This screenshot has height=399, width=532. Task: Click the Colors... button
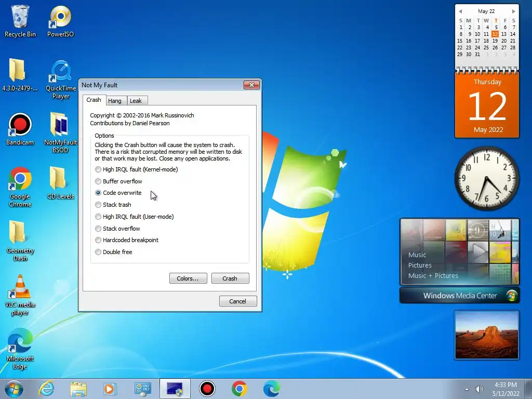pyautogui.click(x=188, y=278)
